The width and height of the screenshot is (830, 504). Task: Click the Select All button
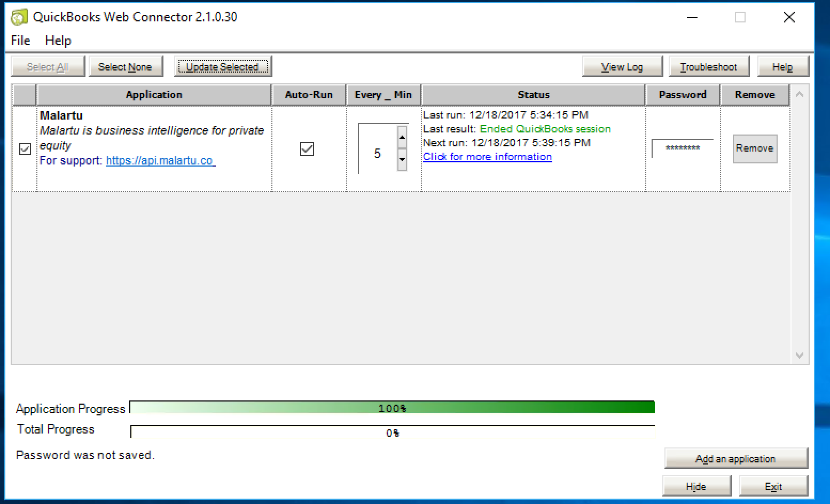click(48, 67)
